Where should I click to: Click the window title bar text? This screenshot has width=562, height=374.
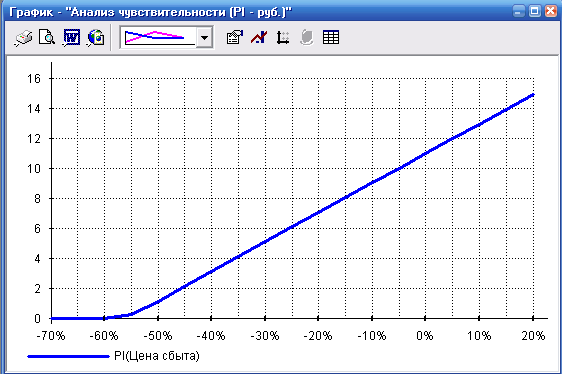point(151,12)
